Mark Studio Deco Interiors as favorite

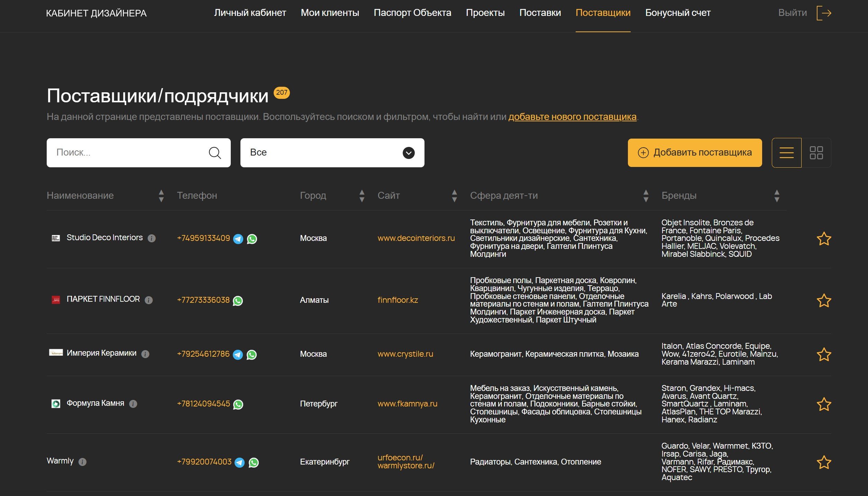pos(824,239)
